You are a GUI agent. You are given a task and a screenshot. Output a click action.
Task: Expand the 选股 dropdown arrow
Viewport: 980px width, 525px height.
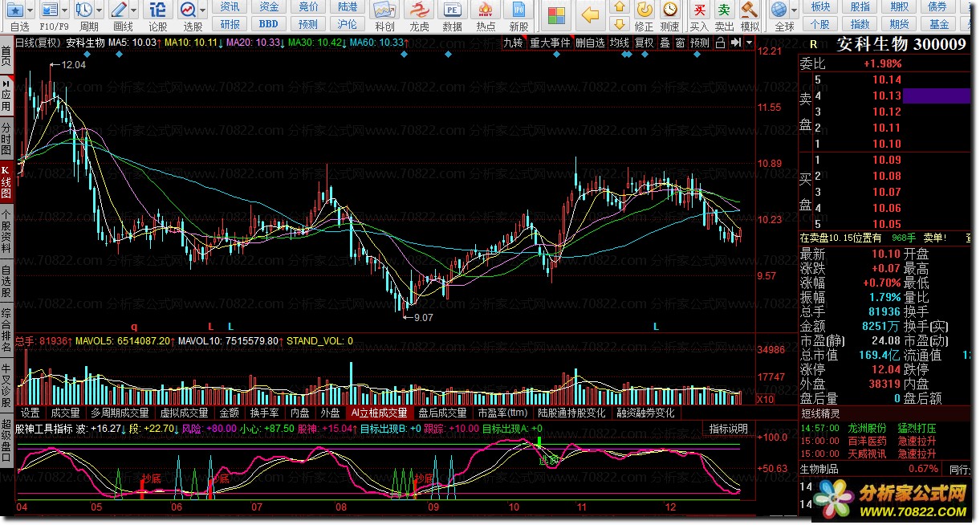point(202,10)
